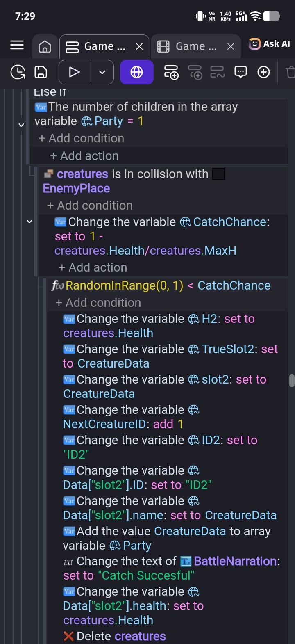
Task: Close the Game events sheet tab
Action: click(139, 47)
